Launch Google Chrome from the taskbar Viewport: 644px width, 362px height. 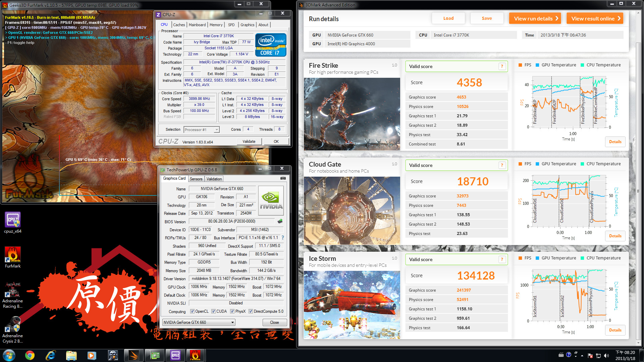coord(30,355)
